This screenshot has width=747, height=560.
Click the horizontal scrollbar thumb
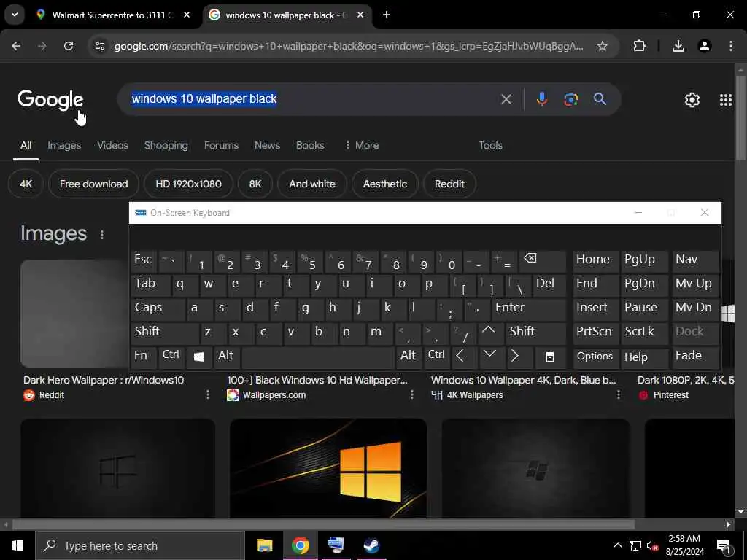pyautogui.click(x=323, y=525)
